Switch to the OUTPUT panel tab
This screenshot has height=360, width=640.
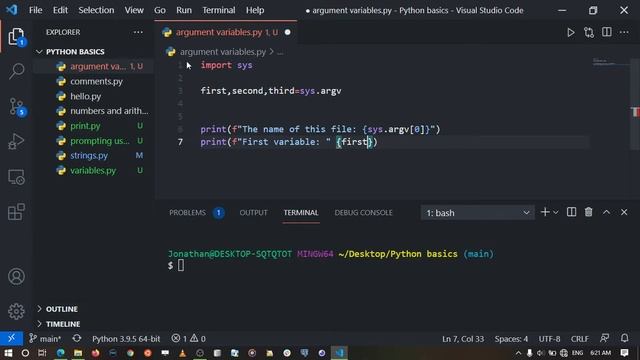click(253, 213)
